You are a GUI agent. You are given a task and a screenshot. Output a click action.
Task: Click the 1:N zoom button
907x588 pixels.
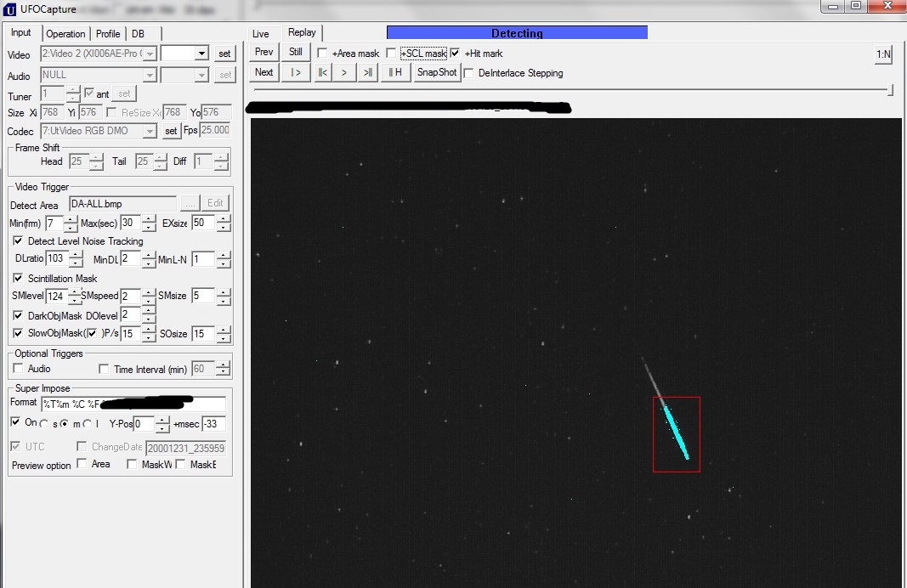(x=883, y=55)
